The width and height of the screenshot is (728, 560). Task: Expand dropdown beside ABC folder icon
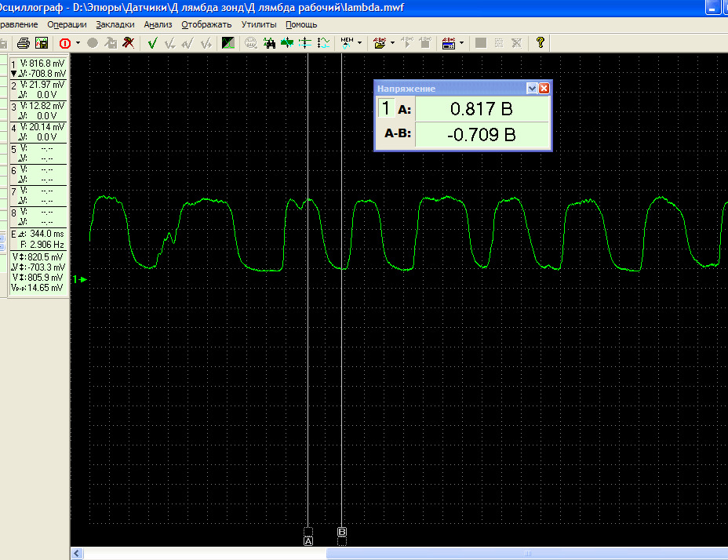[x=393, y=43]
